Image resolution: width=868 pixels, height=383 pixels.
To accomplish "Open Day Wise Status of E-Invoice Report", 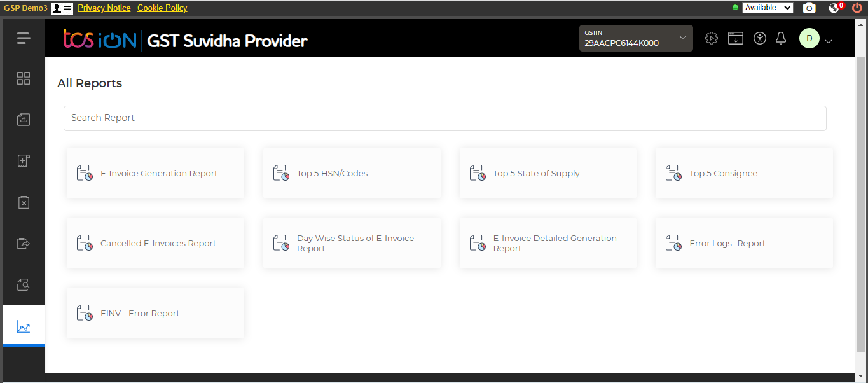I will [x=352, y=243].
